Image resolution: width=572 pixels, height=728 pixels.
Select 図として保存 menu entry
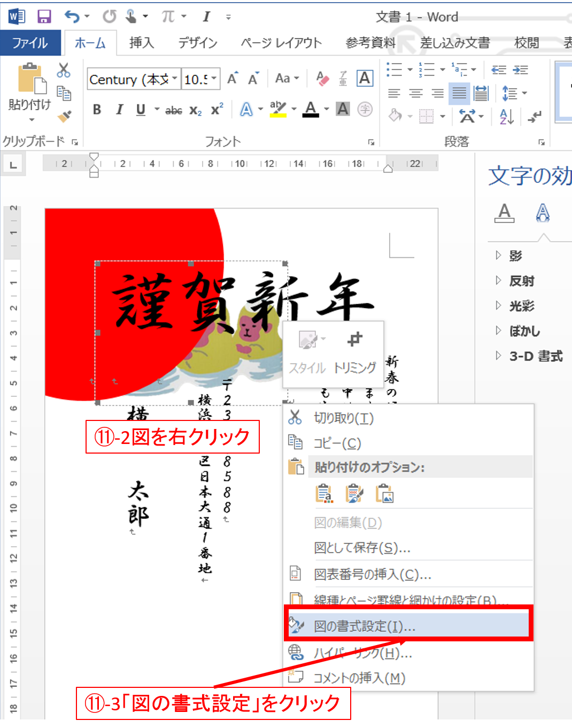[409, 548]
